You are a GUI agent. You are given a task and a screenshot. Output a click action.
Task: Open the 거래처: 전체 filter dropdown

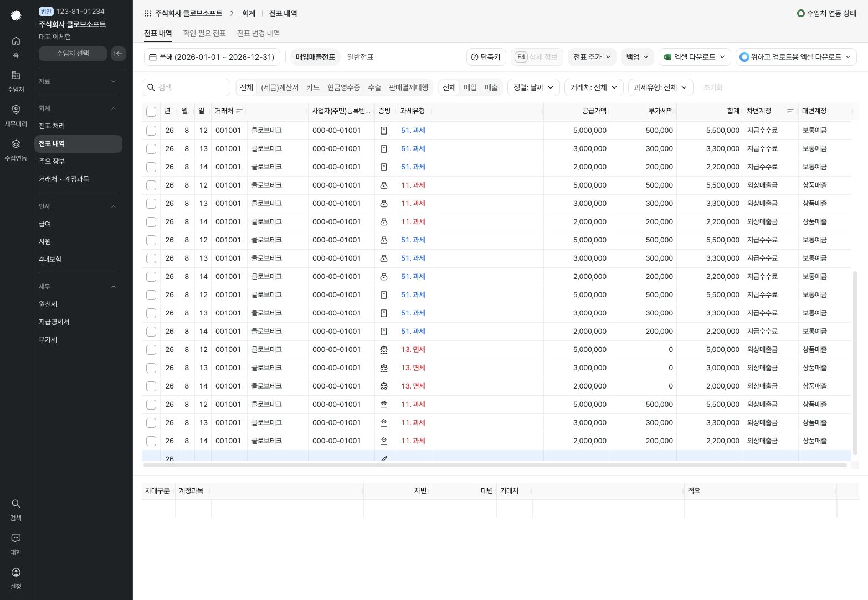click(x=594, y=87)
